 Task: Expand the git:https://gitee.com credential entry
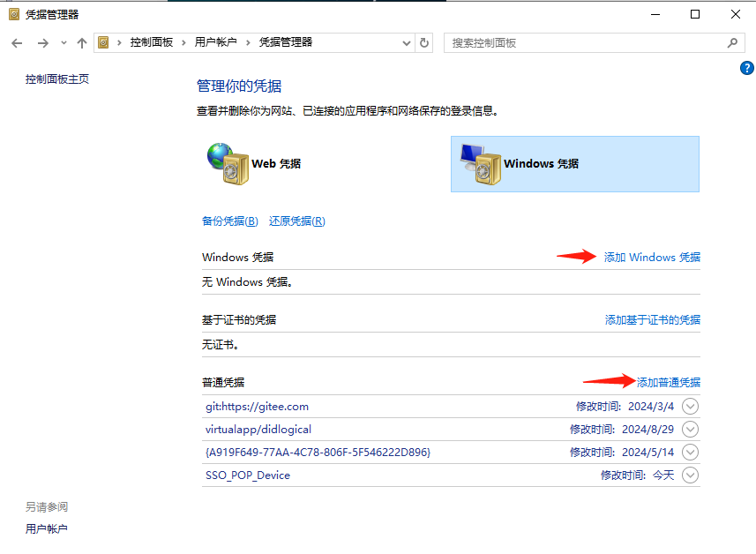691,406
